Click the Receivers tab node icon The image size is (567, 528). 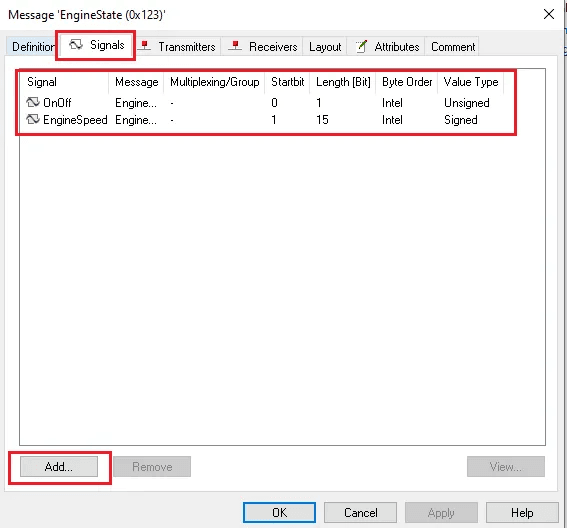[235, 46]
